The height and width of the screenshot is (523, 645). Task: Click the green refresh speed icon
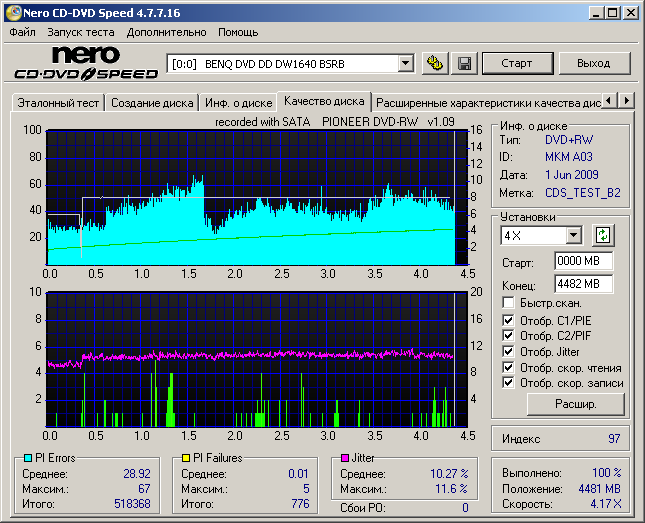pos(603,235)
